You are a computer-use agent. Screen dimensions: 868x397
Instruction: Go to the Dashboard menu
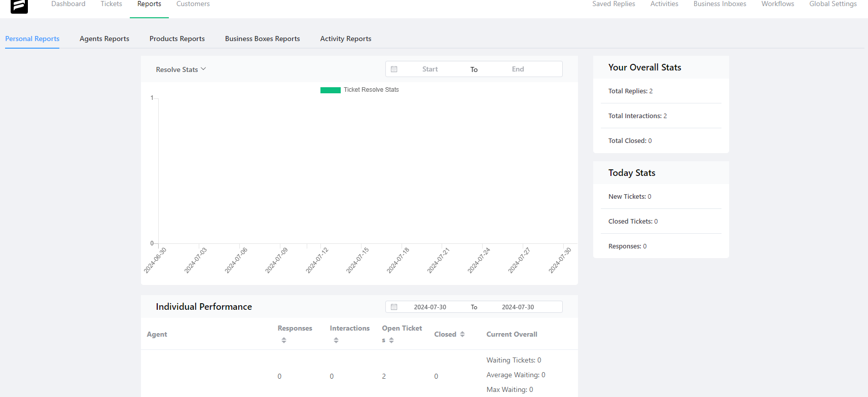pos(68,4)
